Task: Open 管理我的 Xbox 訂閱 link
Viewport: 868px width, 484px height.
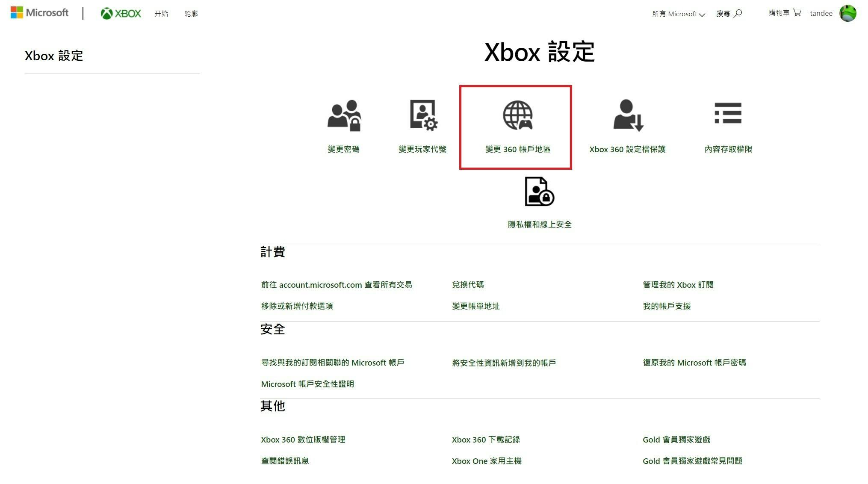Action: point(678,285)
